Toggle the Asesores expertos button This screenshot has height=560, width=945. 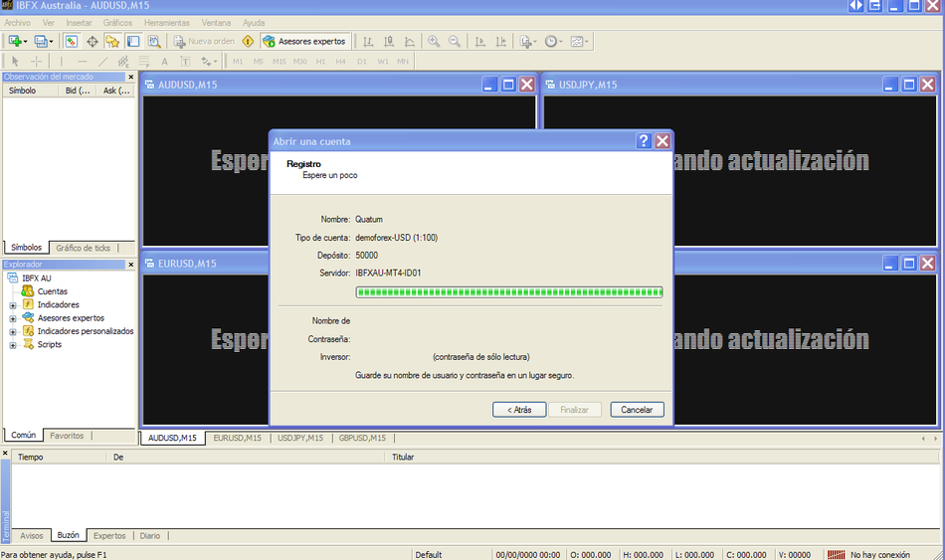point(305,41)
